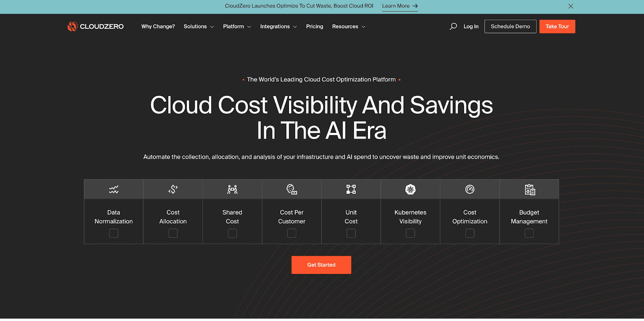Click the Unit Cost nodes icon
The width and height of the screenshot is (644, 321).
(x=351, y=189)
